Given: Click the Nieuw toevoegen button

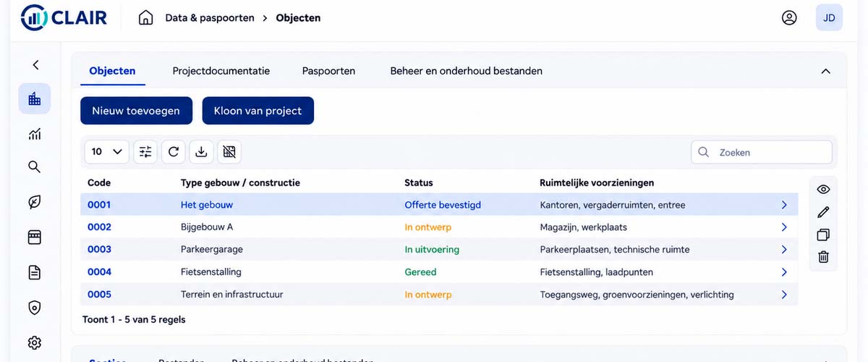Looking at the screenshot, I should (136, 111).
